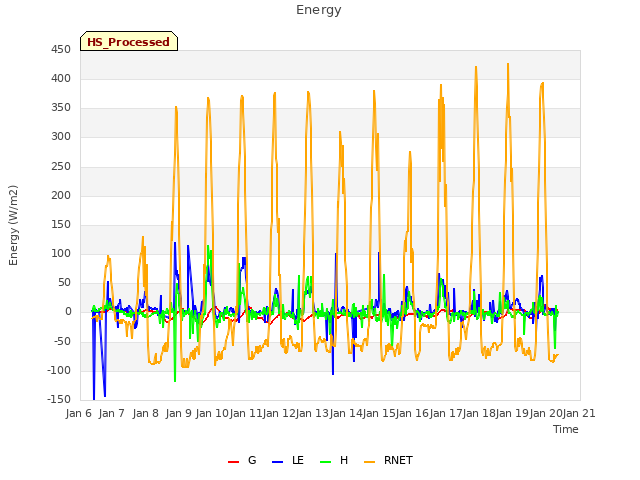This screenshot has width=640, height=480.
Task: Click the 250 y-axis tick label
Action: click(x=61, y=167)
